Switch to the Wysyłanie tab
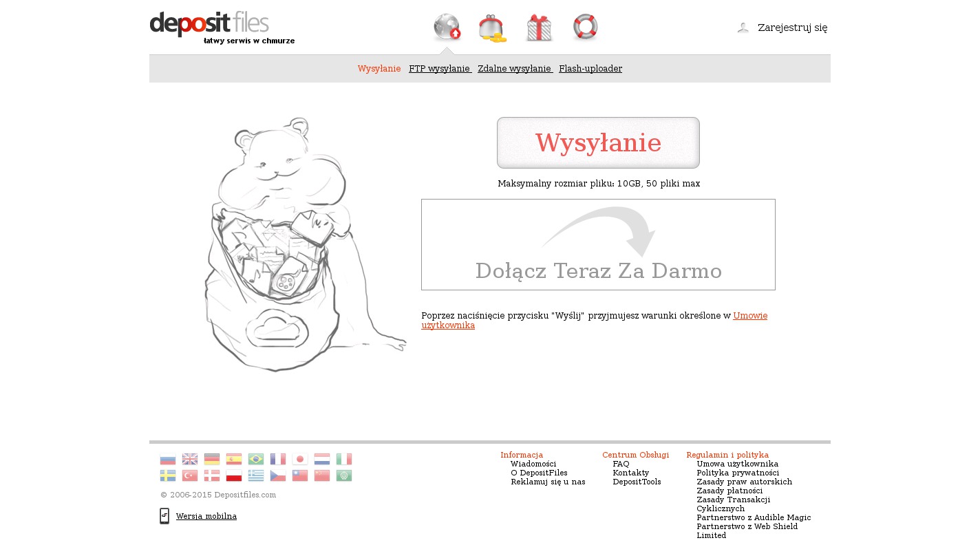The height and width of the screenshot is (547, 980). (379, 69)
